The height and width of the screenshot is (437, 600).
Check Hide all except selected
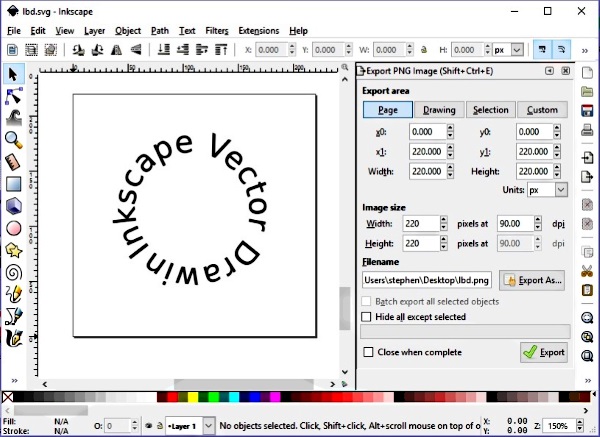(x=366, y=316)
